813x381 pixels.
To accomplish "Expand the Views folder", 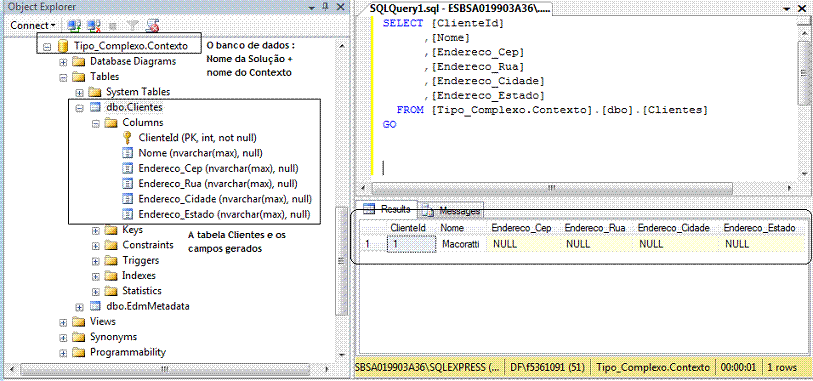I will click(x=63, y=322).
